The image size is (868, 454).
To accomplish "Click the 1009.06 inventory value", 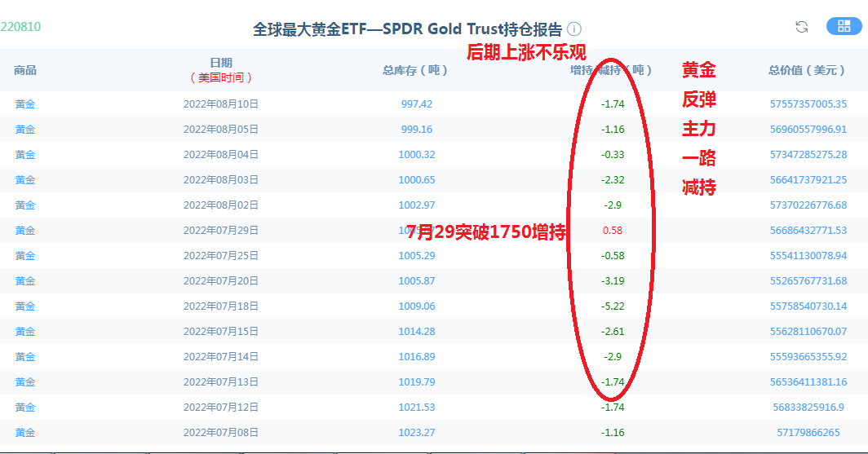I will (x=416, y=306).
